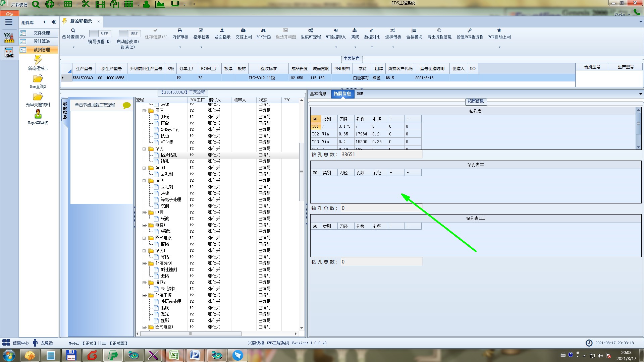Select the 铝片钻孔 tree item

(168, 155)
